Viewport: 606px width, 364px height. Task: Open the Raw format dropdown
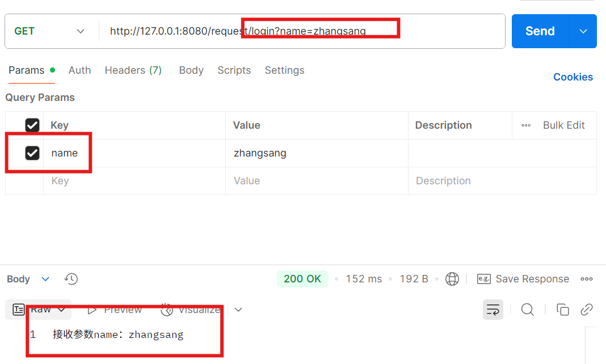38,310
